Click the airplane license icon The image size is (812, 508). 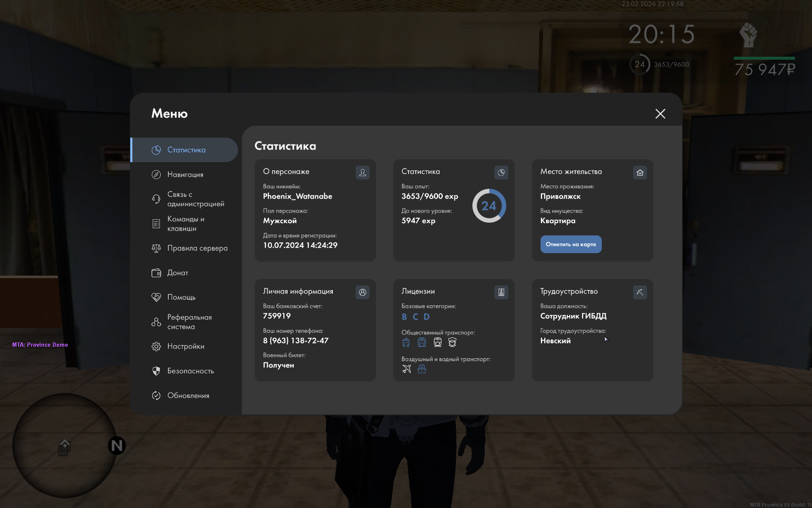[x=406, y=369]
